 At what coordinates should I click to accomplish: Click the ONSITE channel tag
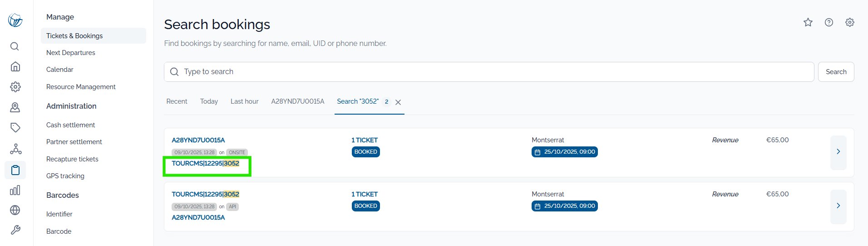[x=237, y=152]
